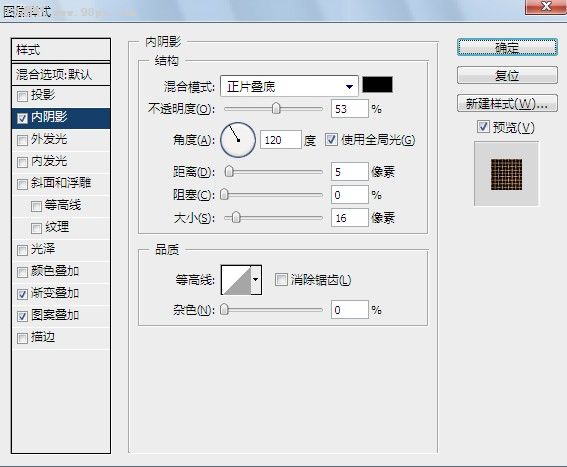Screen dimensions: 567x467
Task: Click the 大小 size value field
Action: coord(349,218)
